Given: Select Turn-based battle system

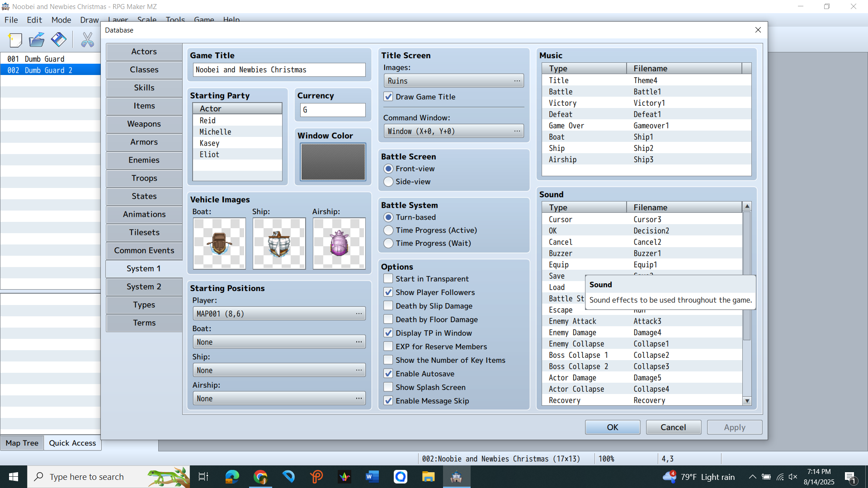Looking at the screenshot, I should [x=388, y=217].
